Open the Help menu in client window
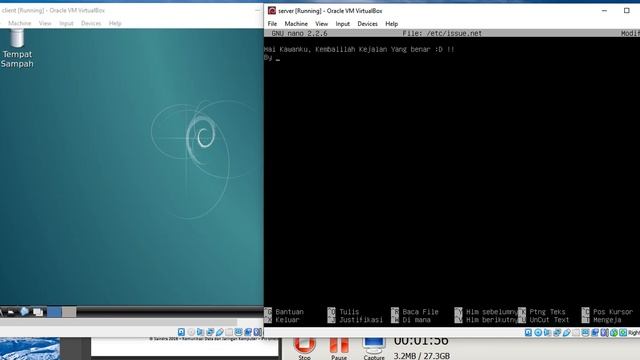Viewport: 640px width, 360px height. pyautogui.click(x=115, y=23)
